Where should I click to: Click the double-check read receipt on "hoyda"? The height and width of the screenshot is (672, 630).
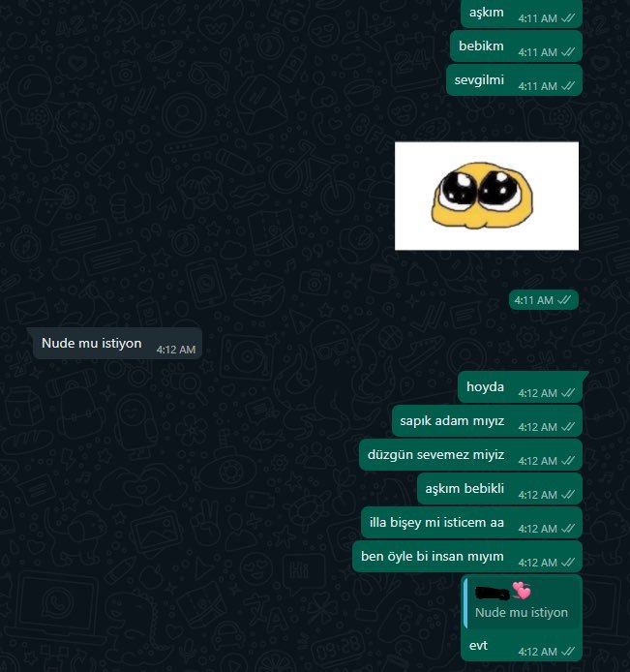568,392
